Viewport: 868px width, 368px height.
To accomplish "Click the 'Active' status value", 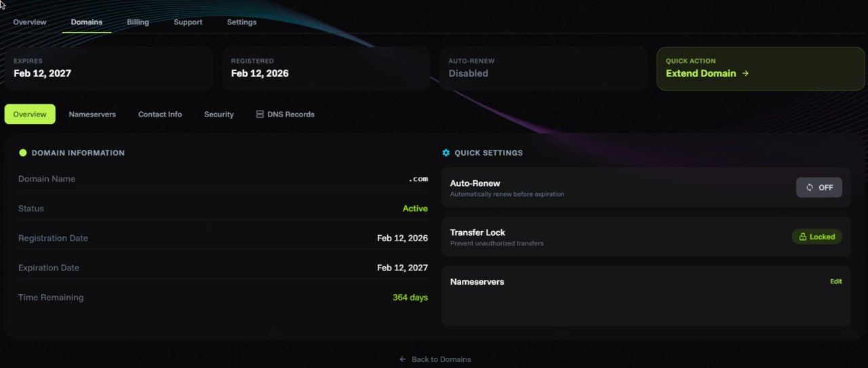I will coord(415,209).
